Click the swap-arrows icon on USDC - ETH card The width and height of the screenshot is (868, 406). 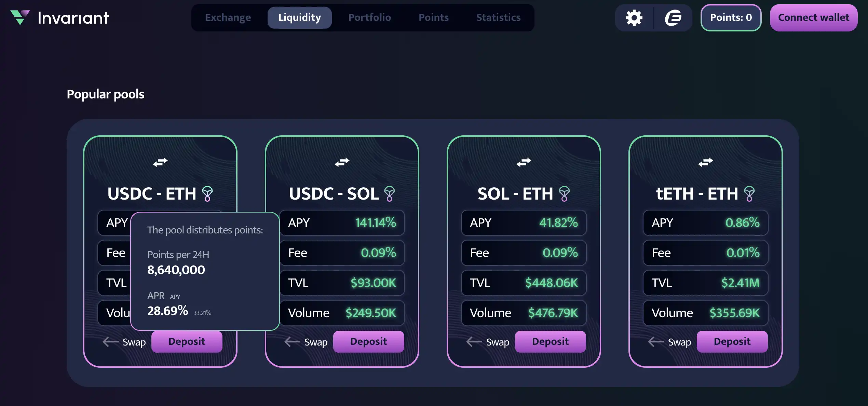160,162
